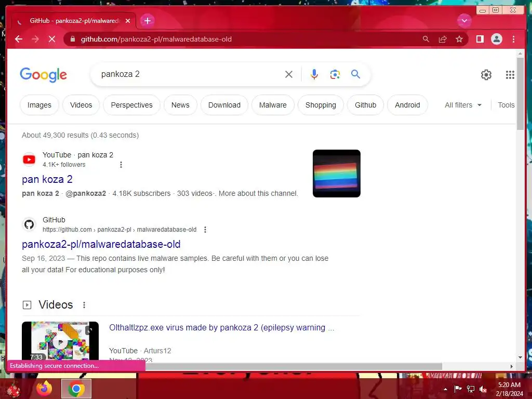Search by image with the camera icon
The image size is (532, 399).
point(335,74)
